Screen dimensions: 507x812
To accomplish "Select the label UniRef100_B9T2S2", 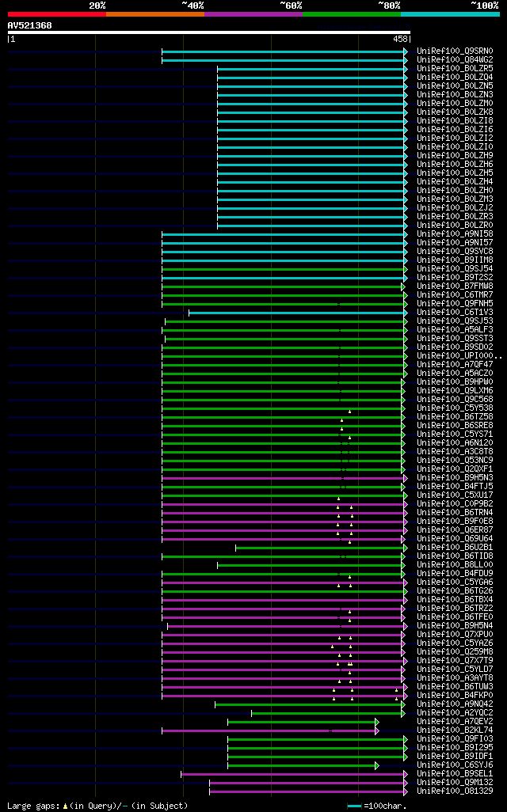I will tap(456, 278).
